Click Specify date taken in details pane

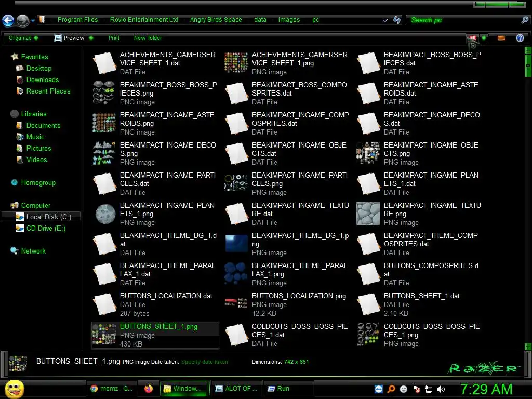click(204, 362)
